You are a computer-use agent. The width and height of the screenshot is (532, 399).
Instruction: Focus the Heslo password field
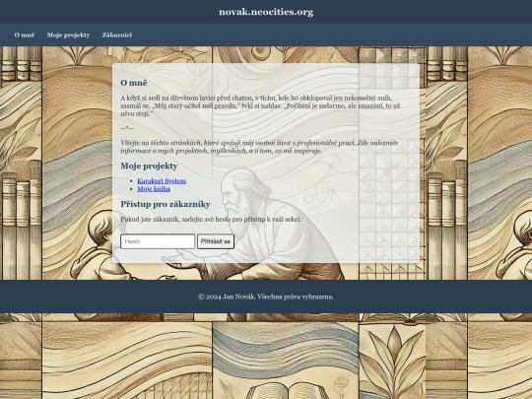click(x=158, y=241)
